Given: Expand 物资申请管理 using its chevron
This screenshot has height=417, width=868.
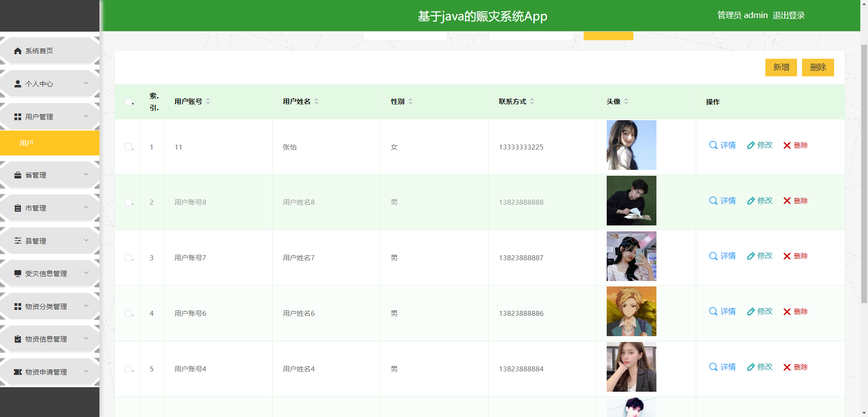Looking at the screenshot, I should [x=86, y=371].
